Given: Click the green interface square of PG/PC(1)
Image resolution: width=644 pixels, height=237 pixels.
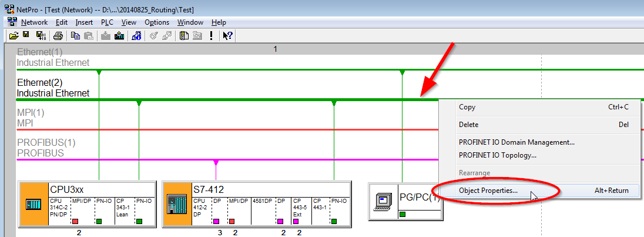Looking at the screenshot, I should tap(402, 215).
